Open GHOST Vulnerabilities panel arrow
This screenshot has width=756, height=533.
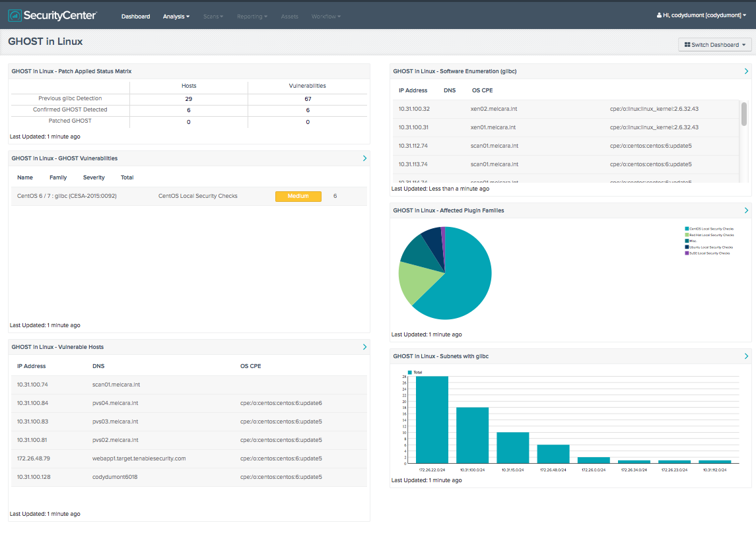click(x=364, y=158)
